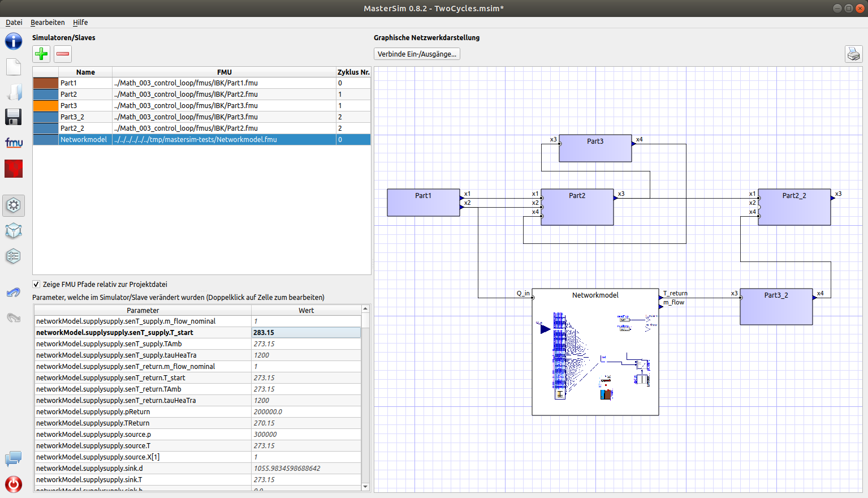
Task: Click scrollbar down arrow in parameter list
Action: pyautogui.click(x=365, y=486)
